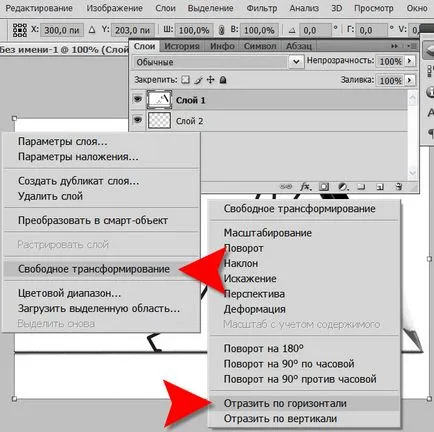Click the maintain aspect ratio chain icon
434x432 pixels.
(x=222, y=30)
